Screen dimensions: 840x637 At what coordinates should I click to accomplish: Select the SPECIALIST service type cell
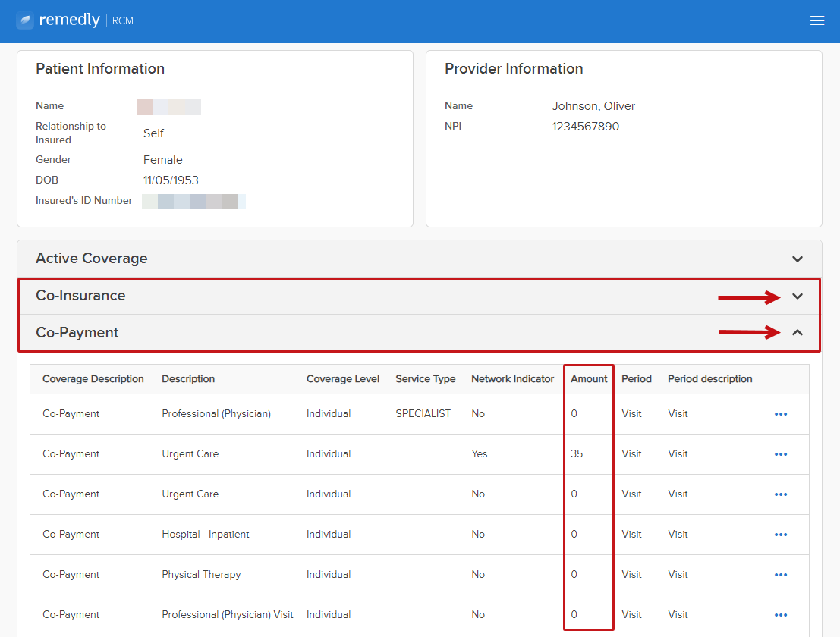423,414
